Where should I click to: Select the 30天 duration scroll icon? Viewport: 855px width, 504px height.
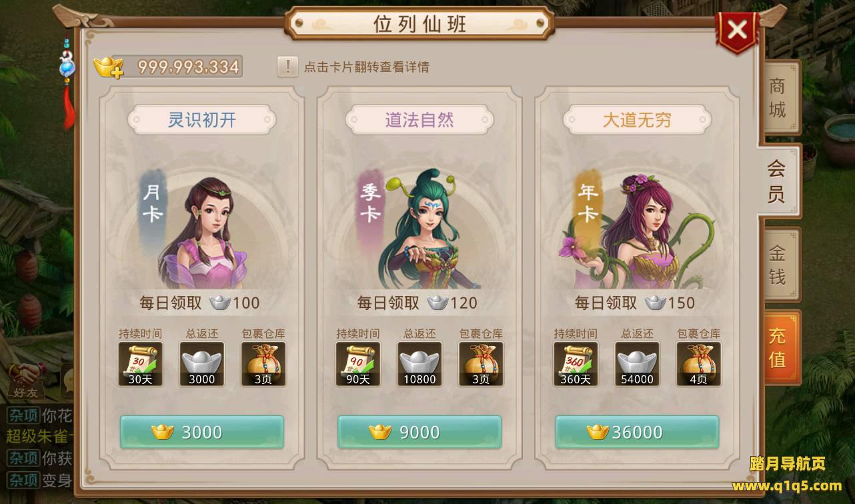pos(141,364)
